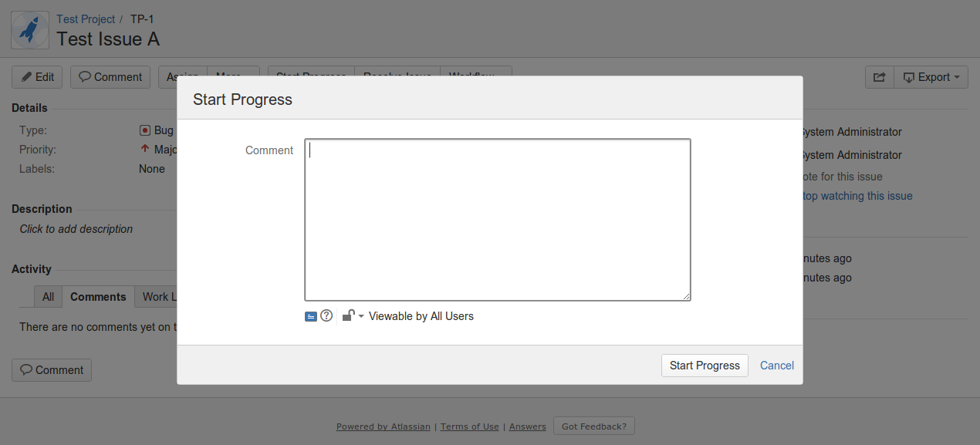Image resolution: width=980 pixels, height=445 pixels.
Task: Click the Terms of Use footer link
Action: [470, 426]
